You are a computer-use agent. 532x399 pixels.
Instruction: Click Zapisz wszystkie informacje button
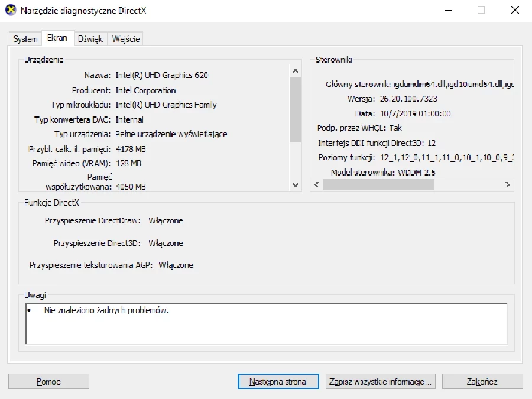tap(381, 381)
